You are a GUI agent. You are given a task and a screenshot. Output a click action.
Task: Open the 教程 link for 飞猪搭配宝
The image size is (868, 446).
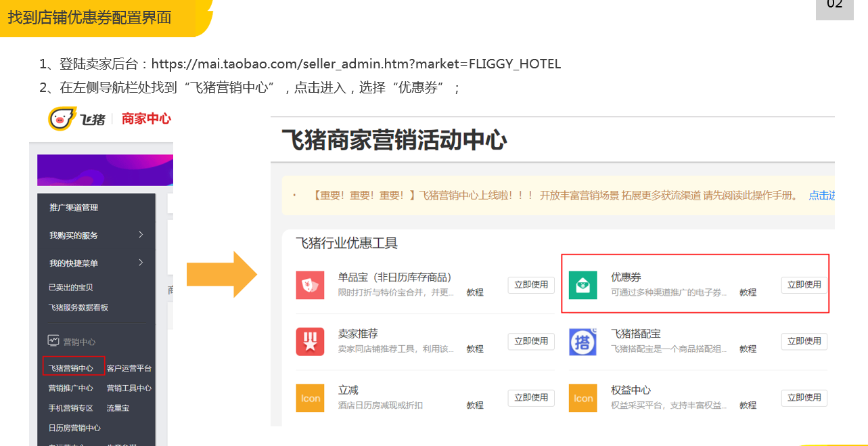click(748, 349)
